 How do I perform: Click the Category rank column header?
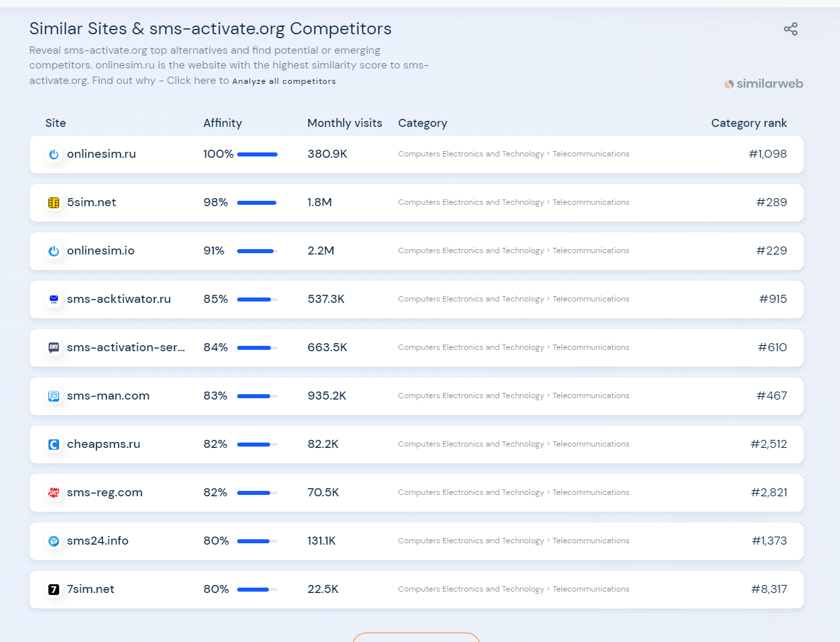coord(749,123)
